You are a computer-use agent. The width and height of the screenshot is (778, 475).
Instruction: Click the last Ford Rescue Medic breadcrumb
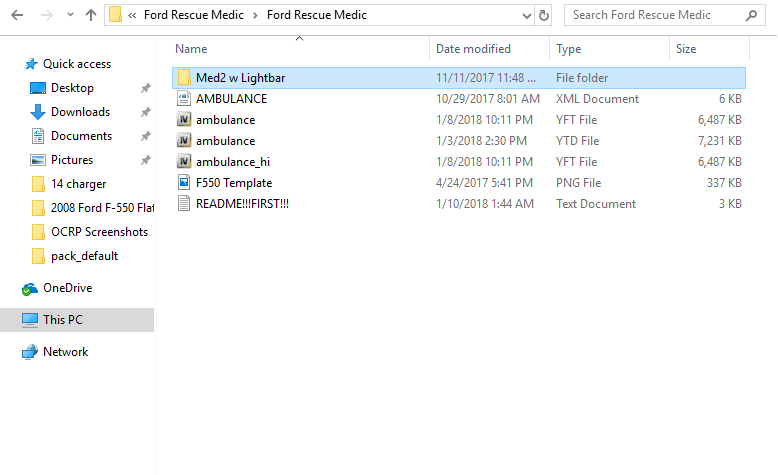coord(317,15)
